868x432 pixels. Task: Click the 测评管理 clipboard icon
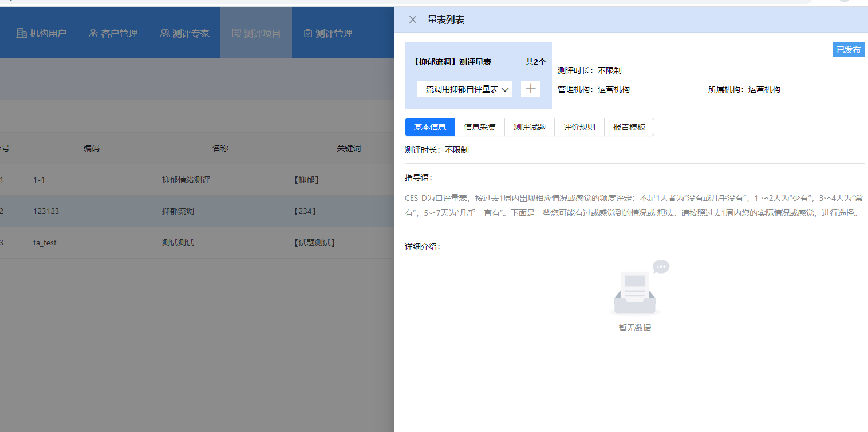tap(308, 33)
